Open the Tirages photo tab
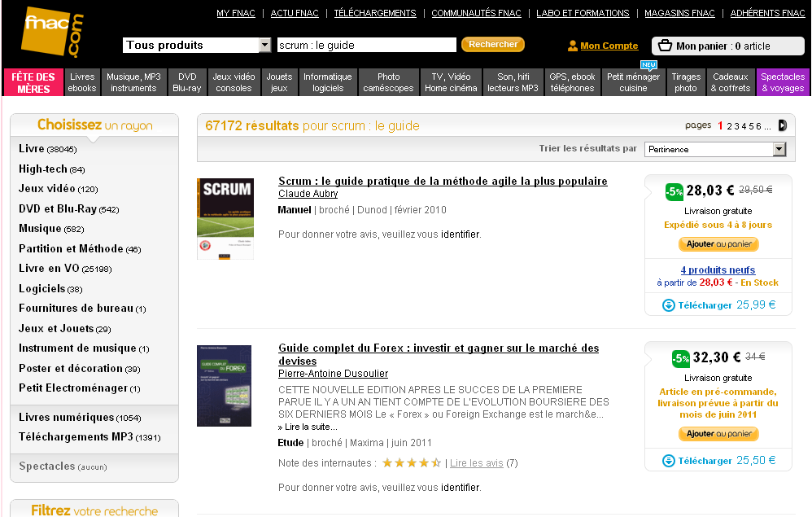This screenshot has height=517, width=812. coord(686,82)
